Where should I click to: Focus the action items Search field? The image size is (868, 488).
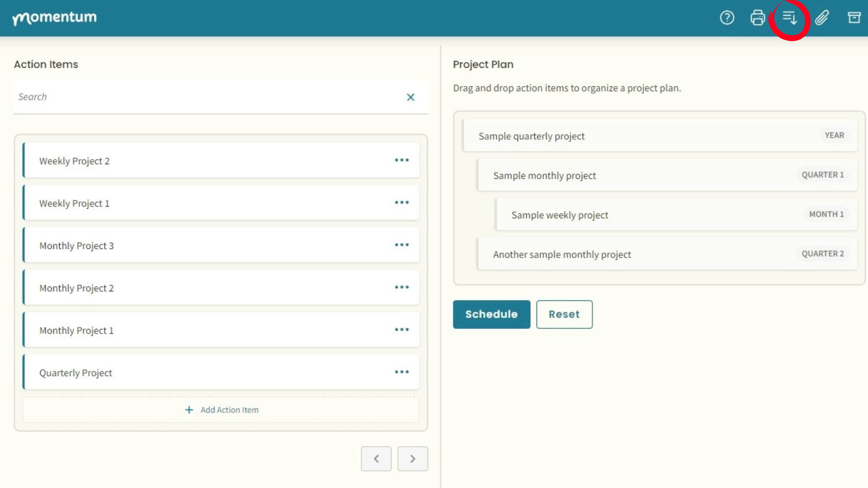coord(208,97)
